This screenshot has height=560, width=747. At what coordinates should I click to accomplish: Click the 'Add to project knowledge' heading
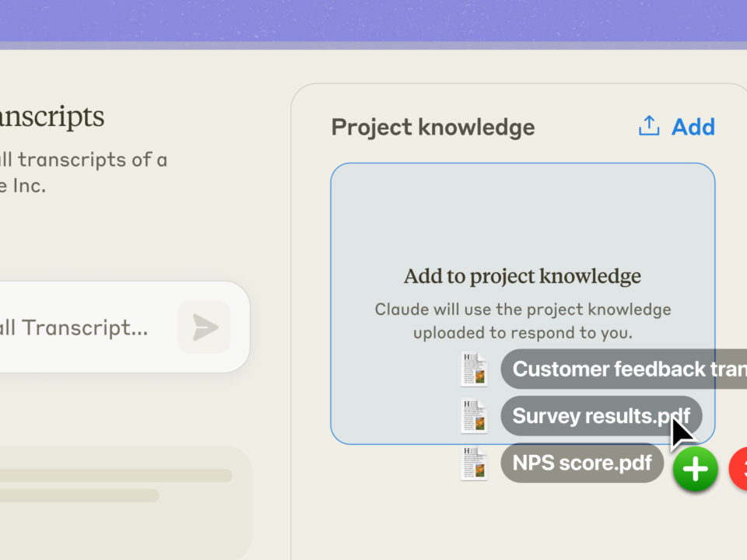click(522, 276)
